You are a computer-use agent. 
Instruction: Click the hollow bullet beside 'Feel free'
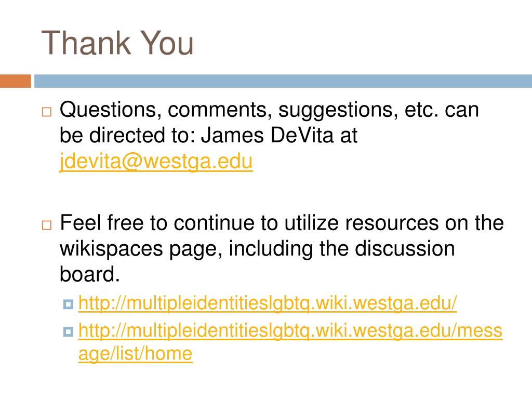click(47, 225)
